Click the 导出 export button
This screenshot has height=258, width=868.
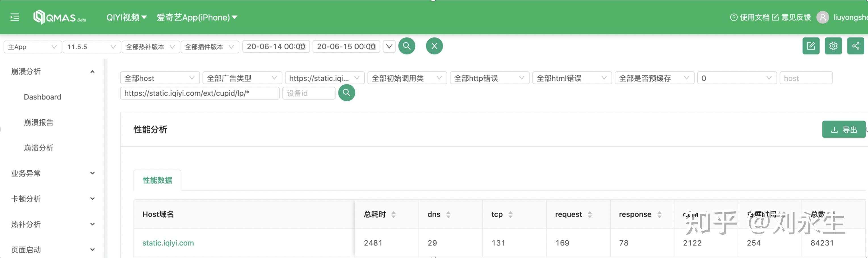(x=844, y=129)
